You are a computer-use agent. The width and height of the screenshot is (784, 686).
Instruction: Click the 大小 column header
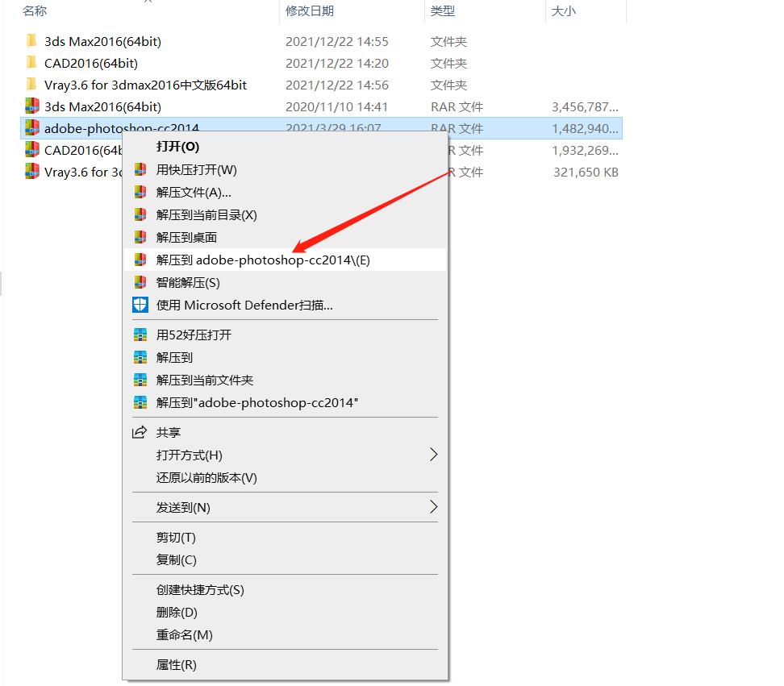coord(562,11)
